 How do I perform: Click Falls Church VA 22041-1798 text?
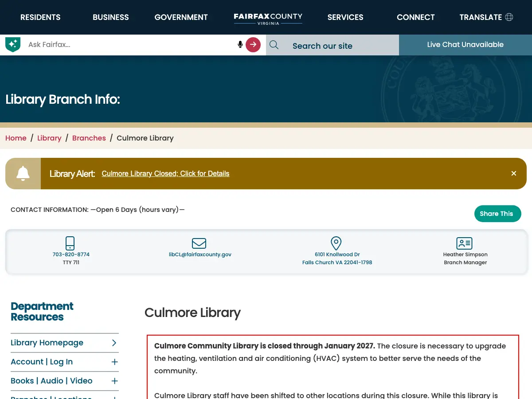[337, 262]
